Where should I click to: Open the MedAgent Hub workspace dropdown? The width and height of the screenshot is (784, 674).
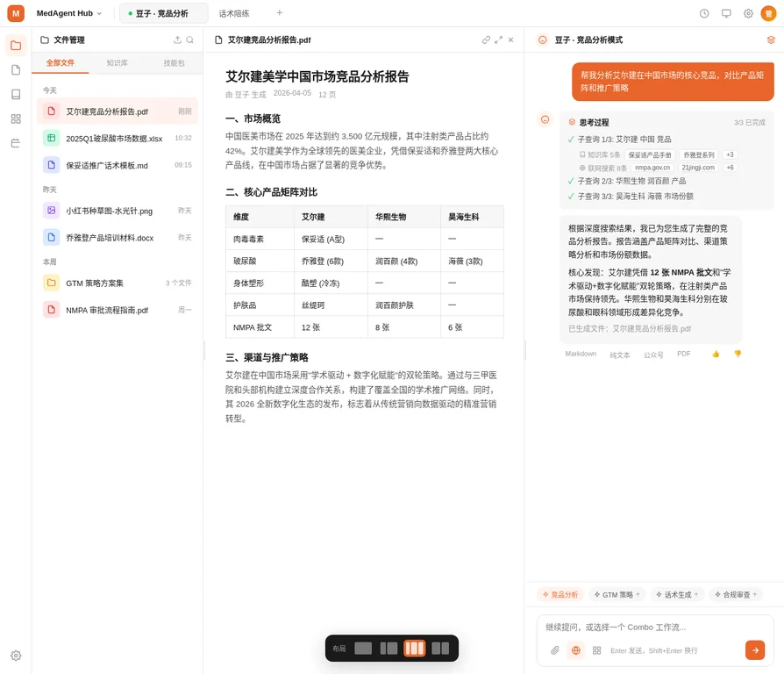click(69, 13)
